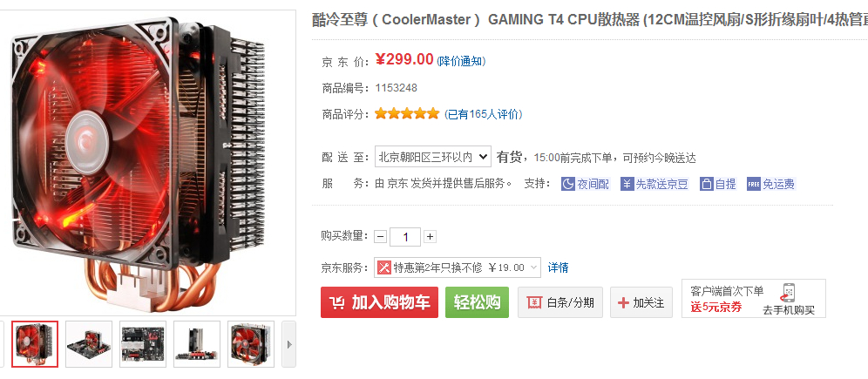Screen dimensions: 868x379
Task: Click 加入购物车 add to cart button
Action: [379, 302]
